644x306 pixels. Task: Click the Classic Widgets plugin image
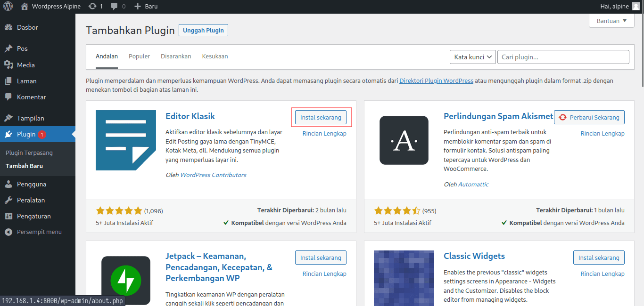pos(404,278)
